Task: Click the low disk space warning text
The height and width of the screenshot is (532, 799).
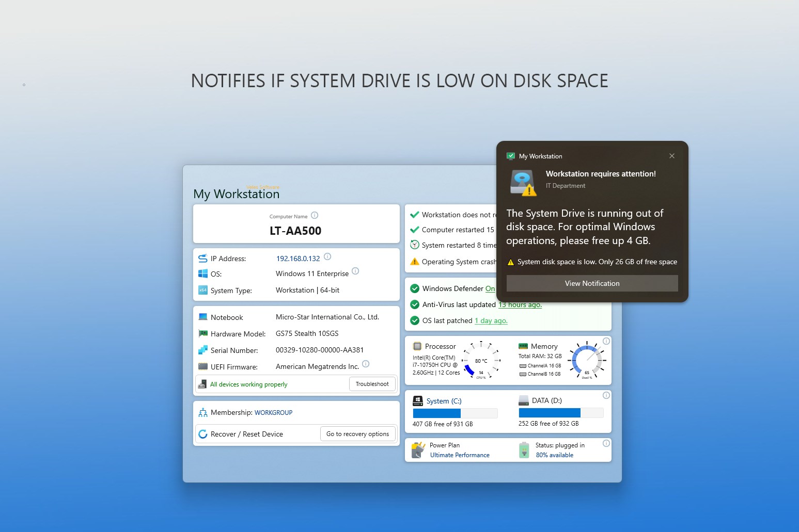Action: pyautogui.click(x=597, y=262)
